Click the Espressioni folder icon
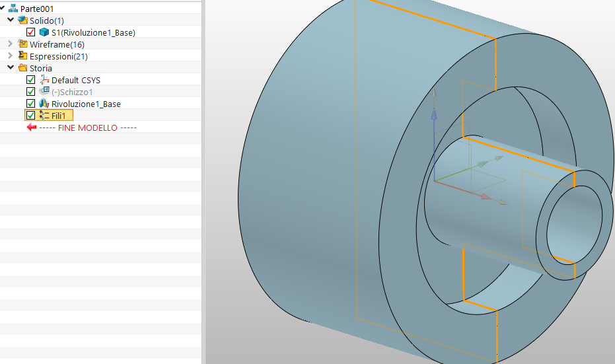615x364 pixels. tap(22, 56)
